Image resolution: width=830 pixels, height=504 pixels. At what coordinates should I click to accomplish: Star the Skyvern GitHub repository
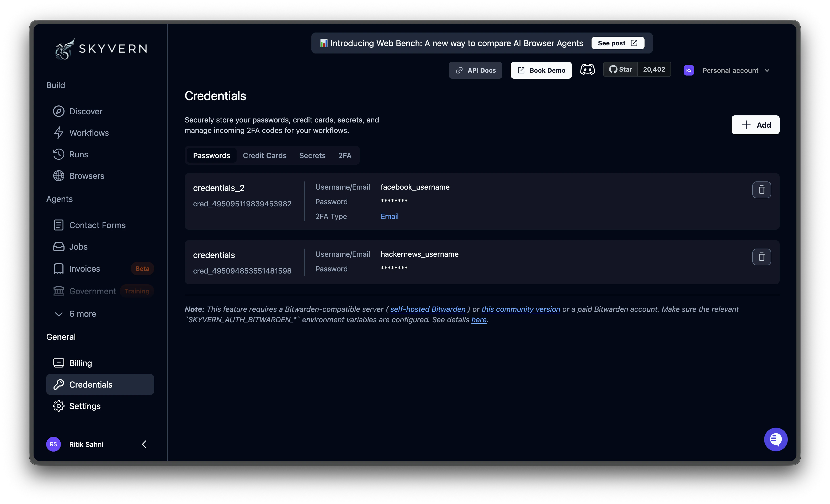[x=620, y=69]
